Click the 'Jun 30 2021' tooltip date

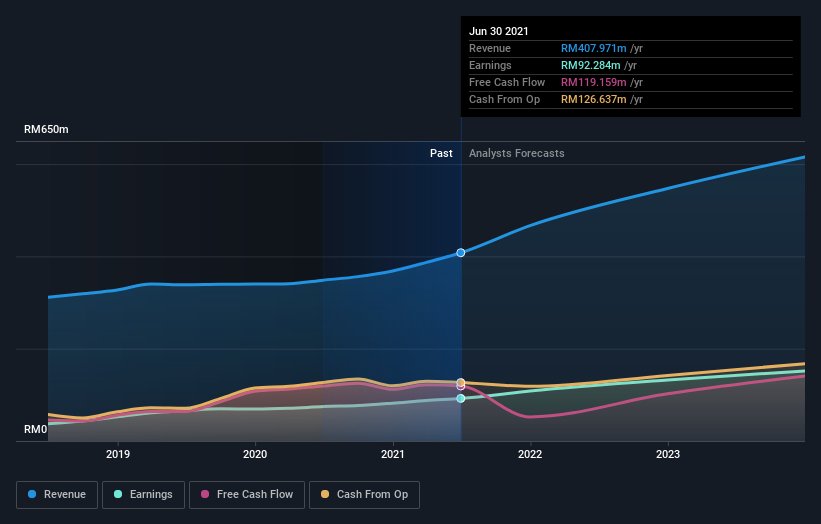498,31
